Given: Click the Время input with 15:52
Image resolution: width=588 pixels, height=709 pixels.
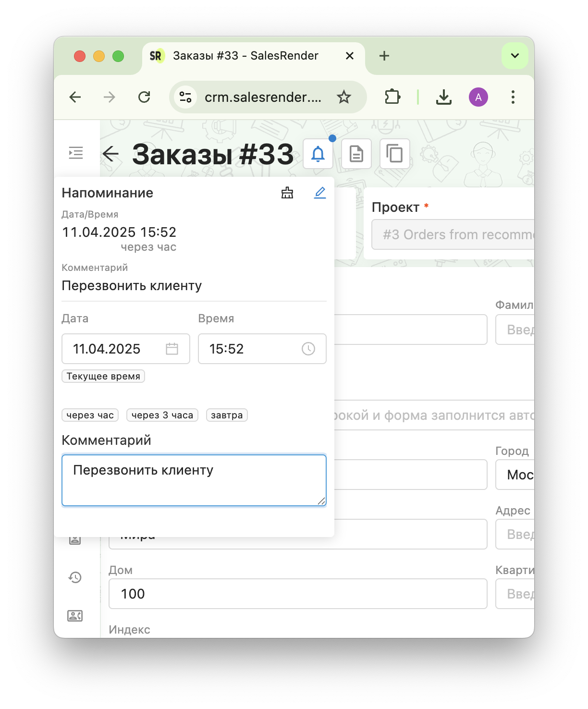Looking at the screenshot, I should [262, 349].
